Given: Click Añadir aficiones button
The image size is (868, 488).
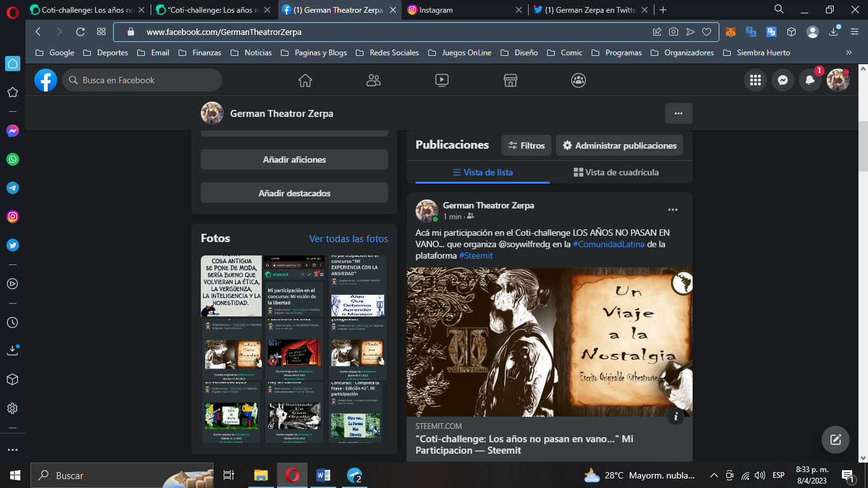Looking at the screenshot, I should point(294,159).
